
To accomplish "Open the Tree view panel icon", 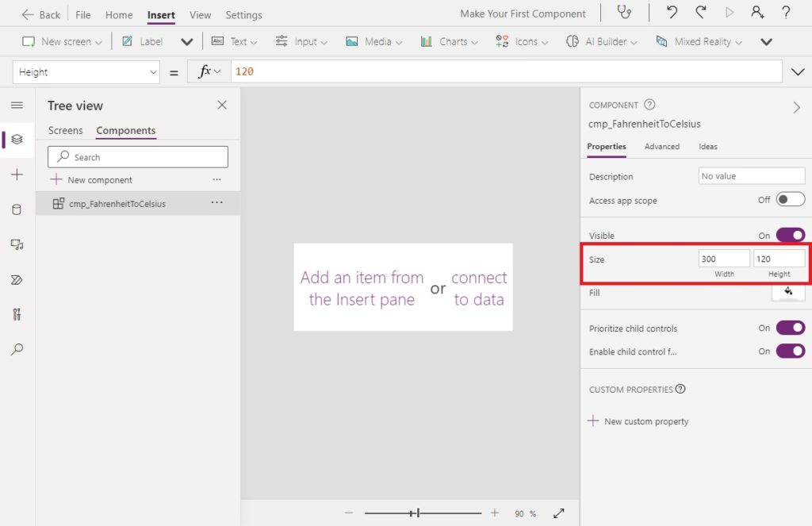I will point(17,140).
